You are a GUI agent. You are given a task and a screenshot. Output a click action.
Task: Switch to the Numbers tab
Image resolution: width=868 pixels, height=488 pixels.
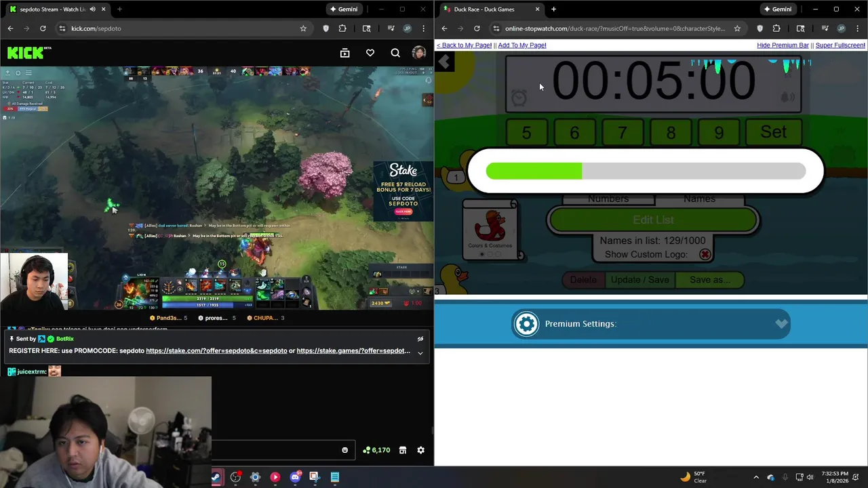click(608, 199)
